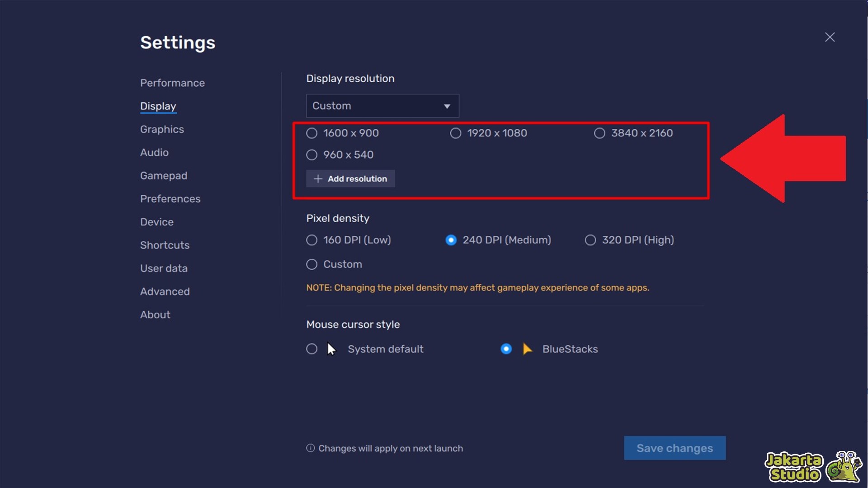Close Settings using the X icon

[830, 37]
